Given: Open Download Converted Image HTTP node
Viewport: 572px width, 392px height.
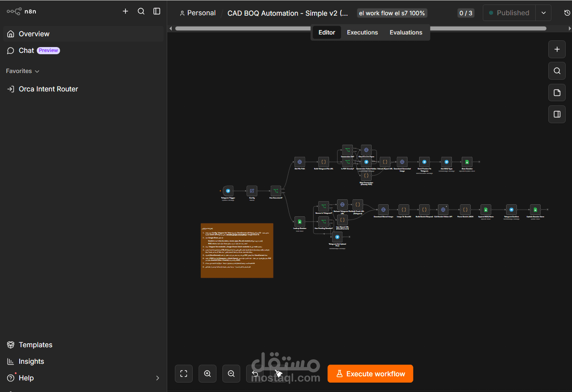Looking at the screenshot, I should coord(402,162).
